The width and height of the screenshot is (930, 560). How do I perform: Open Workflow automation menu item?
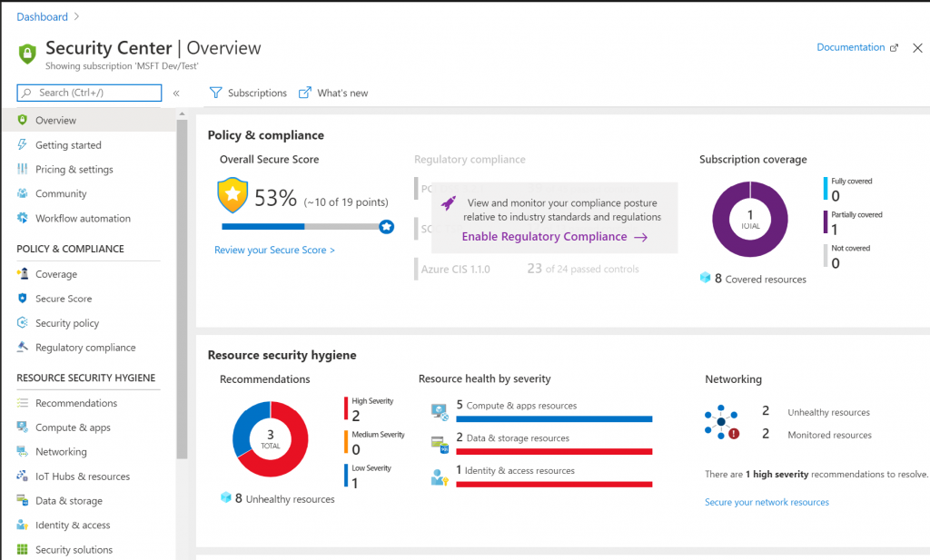pyautogui.click(x=83, y=218)
